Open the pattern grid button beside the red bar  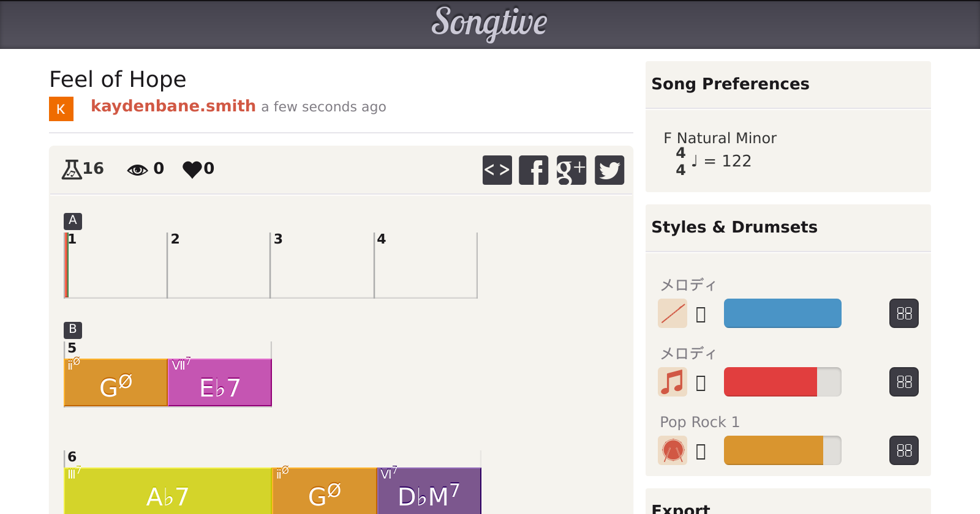(904, 382)
